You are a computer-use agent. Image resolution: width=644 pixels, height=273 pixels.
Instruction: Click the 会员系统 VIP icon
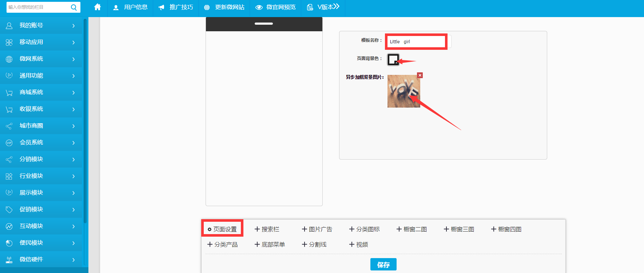pos(9,142)
